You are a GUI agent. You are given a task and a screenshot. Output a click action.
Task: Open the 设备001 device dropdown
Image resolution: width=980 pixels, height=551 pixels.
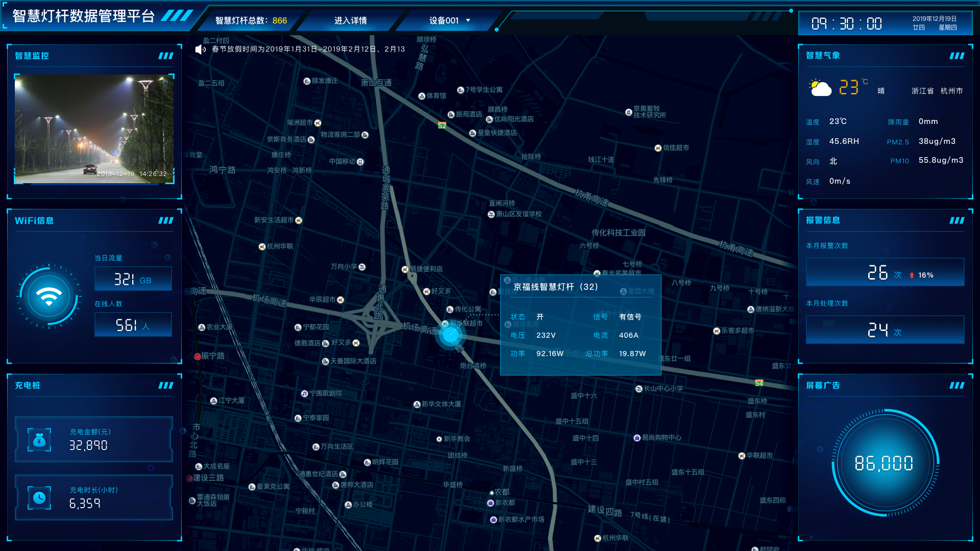[449, 20]
